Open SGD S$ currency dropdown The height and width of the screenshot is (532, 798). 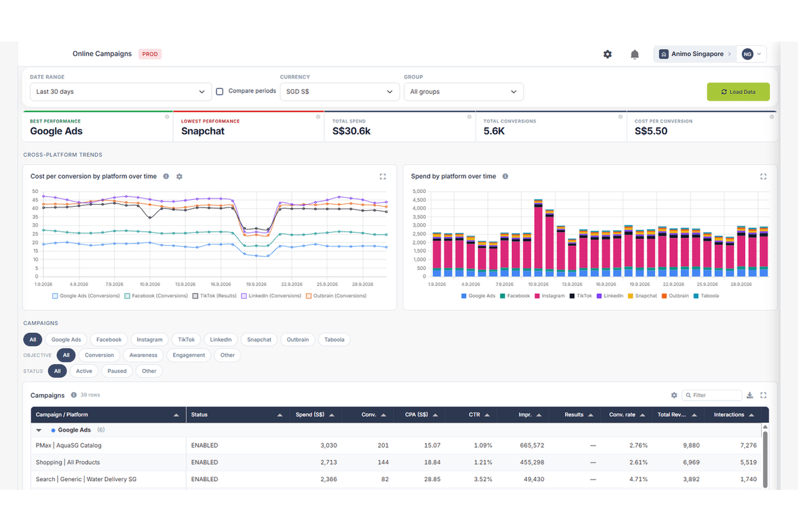[x=339, y=92]
